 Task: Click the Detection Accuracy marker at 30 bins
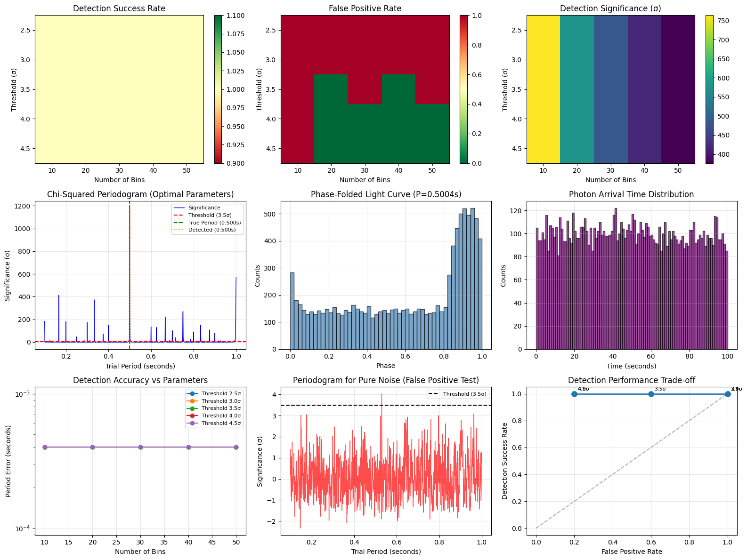click(x=140, y=447)
